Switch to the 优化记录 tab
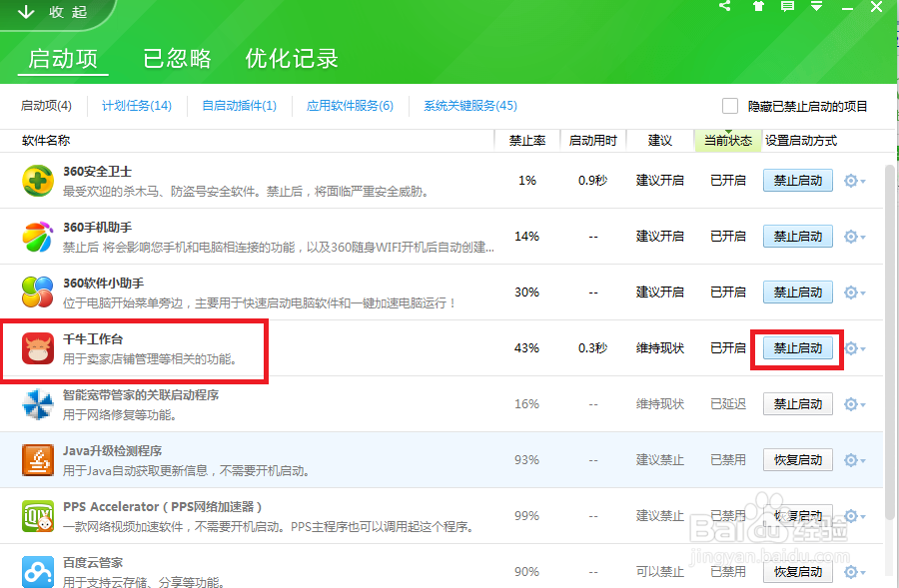 (x=292, y=59)
